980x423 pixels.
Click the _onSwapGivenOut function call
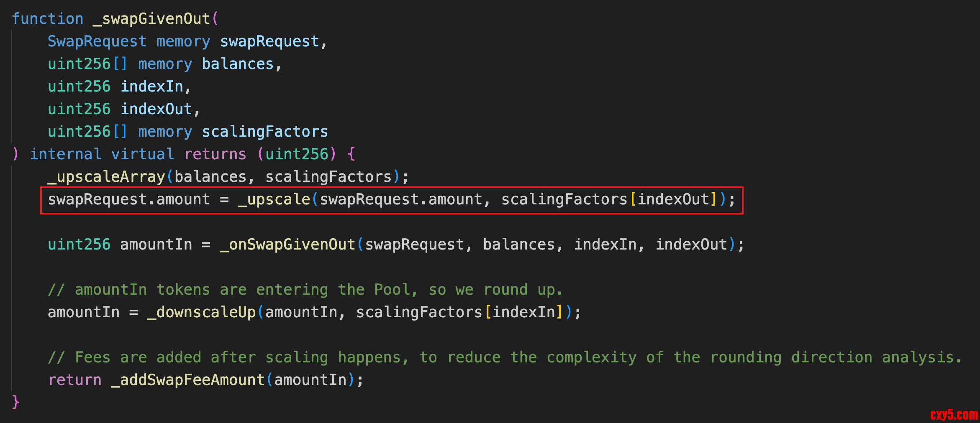point(287,245)
